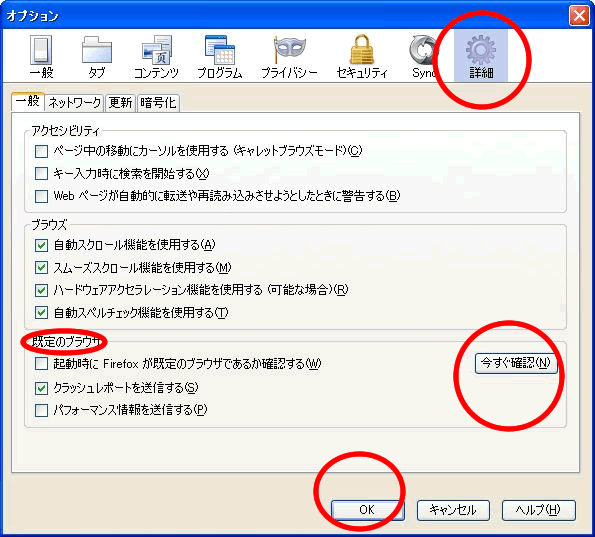Enable パフォーマンス情報を送信する checkbox
595x537 pixels.
click(41, 410)
